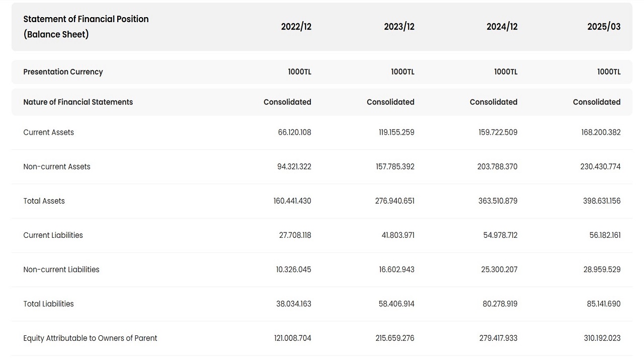Click Nature of Financial Statements label
Screen dimensions: 644x362
78,102
